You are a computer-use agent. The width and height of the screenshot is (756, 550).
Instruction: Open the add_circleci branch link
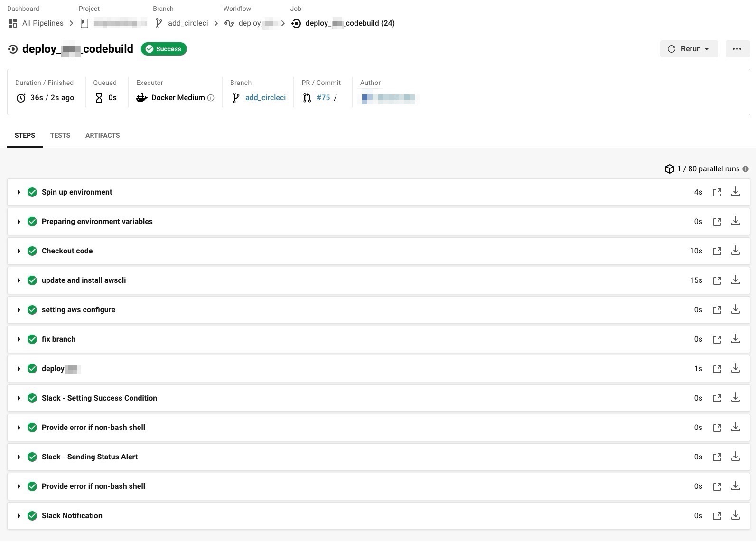pyautogui.click(x=265, y=98)
